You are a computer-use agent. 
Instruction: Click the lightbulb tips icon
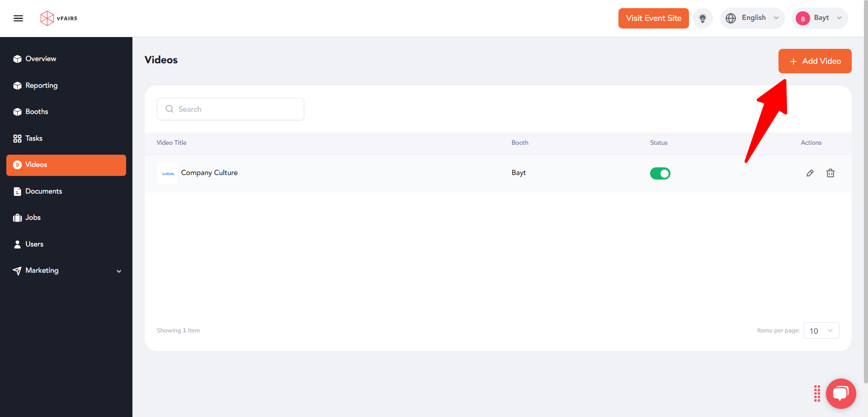point(703,19)
